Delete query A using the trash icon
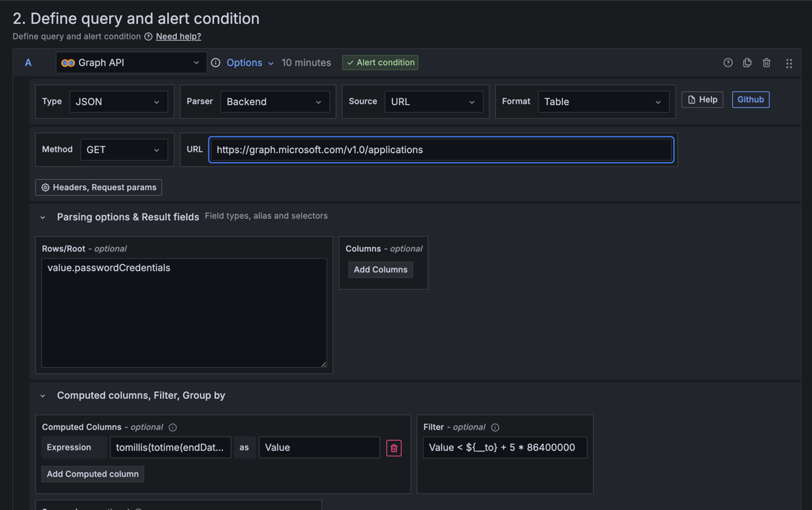Viewport: 812px width, 510px height. click(767, 62)
